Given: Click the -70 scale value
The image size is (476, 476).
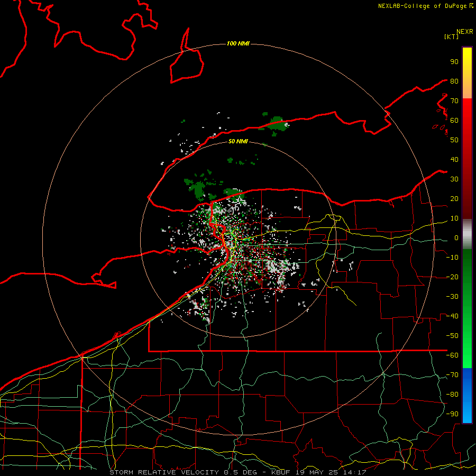Looking at the screenshot, I should pos(452,375).
